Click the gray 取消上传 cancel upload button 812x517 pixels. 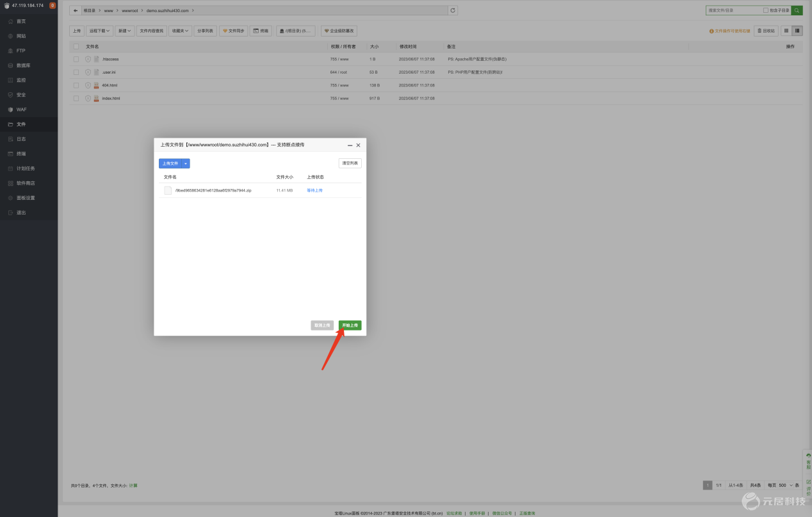click(x=322, y=325)
